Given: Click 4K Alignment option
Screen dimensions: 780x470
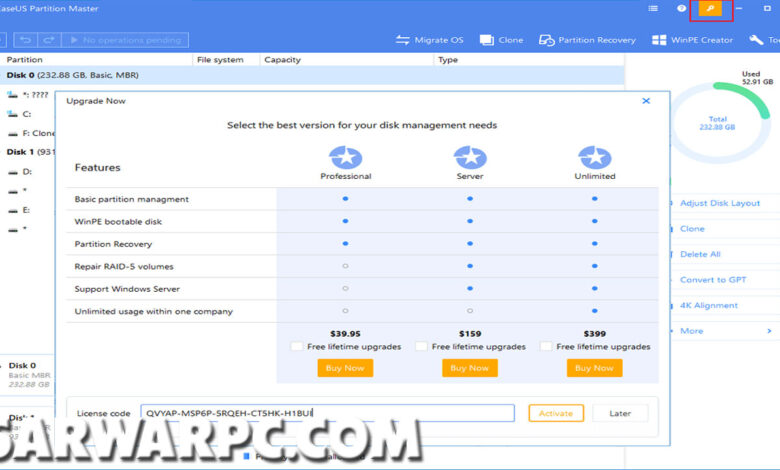Looking at the screenshot, I should [709, 305].
